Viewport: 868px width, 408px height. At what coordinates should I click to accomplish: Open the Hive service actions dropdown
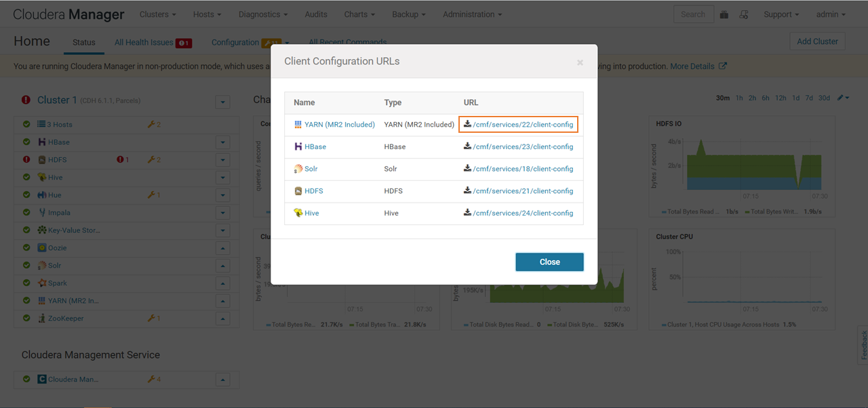223,178
